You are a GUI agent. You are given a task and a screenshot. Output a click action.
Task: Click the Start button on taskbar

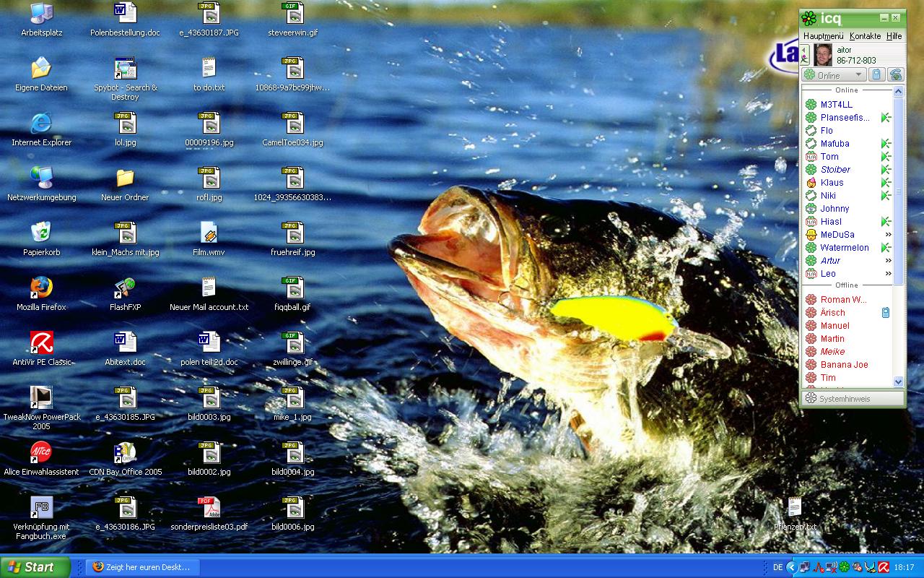tap(35, 567)
